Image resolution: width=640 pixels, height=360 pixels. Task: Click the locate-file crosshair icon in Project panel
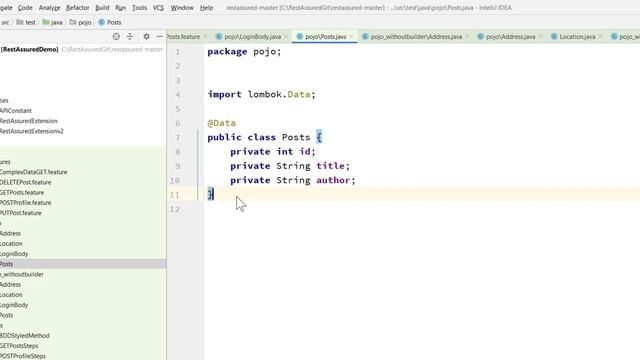click(116, 36)
